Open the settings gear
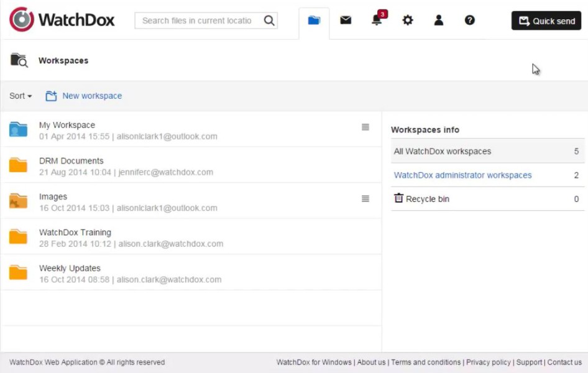Viewport: 588px width, 373px height. click(x=408, y=21)
